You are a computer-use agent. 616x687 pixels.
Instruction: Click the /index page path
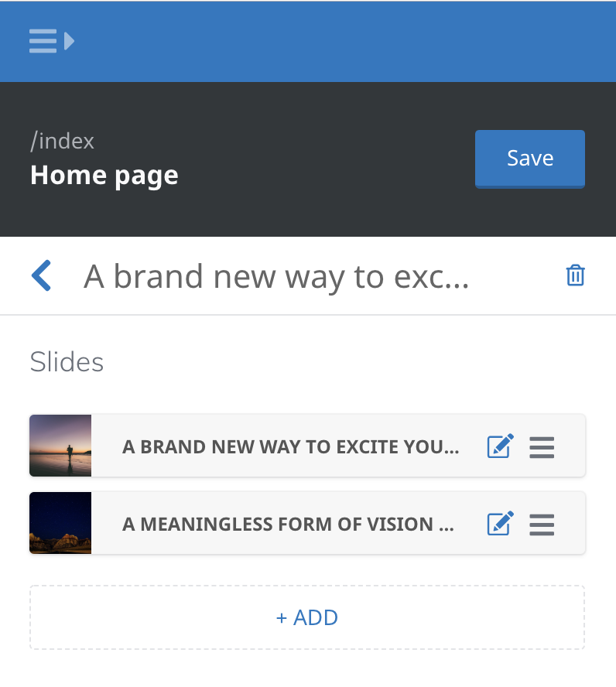click(62, 141)
